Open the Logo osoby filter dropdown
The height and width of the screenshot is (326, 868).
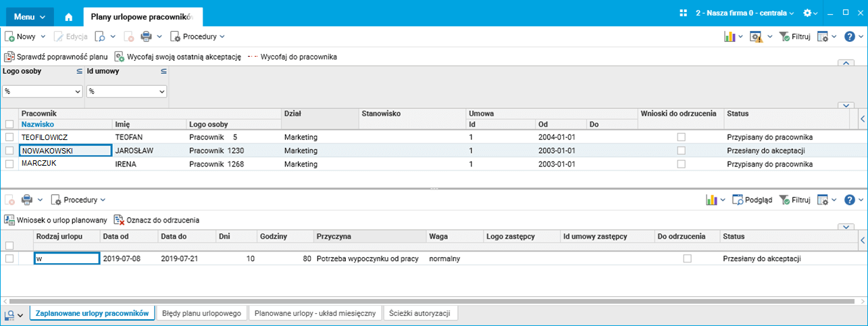click(76, 91)
